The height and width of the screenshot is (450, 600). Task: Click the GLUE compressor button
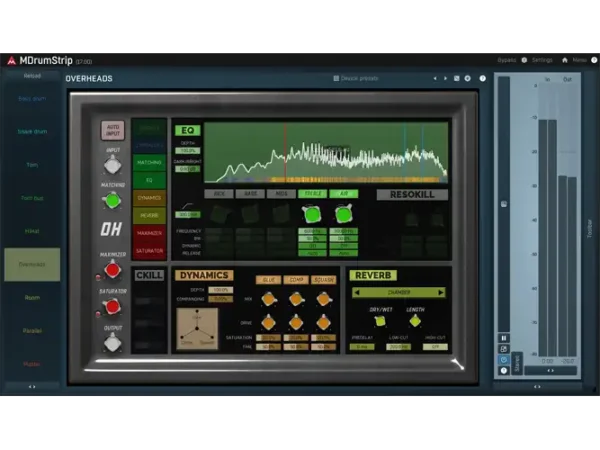(269, 280)
